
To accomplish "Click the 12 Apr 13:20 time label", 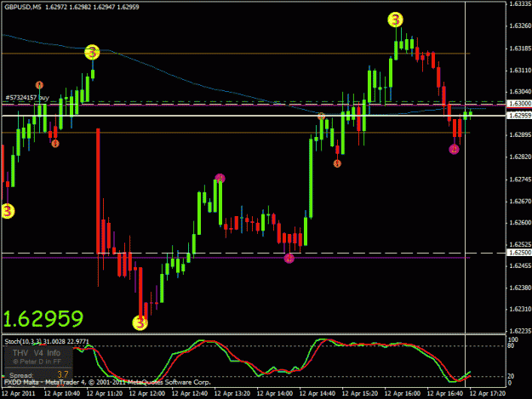I will click(x=232, y=394).
